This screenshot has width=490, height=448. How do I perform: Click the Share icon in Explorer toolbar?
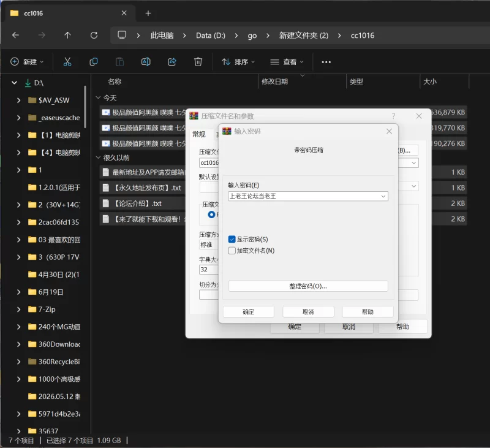click(172, 62)
